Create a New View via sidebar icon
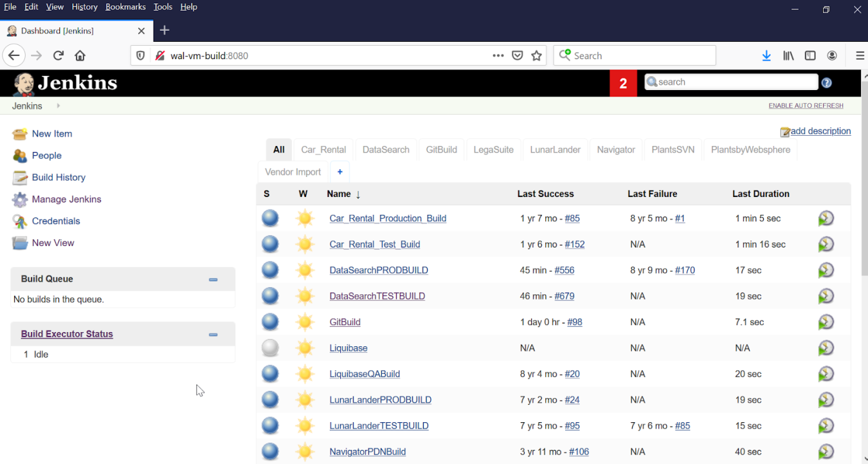 (x=19, y=243)
